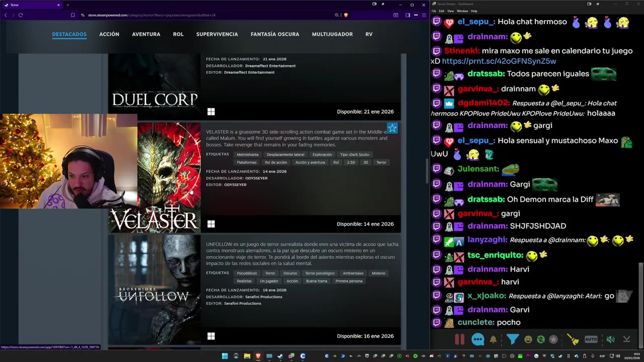Click the smiley face emoji icon in dock
This screenshot has width=644, height=362.
(528, 339)
